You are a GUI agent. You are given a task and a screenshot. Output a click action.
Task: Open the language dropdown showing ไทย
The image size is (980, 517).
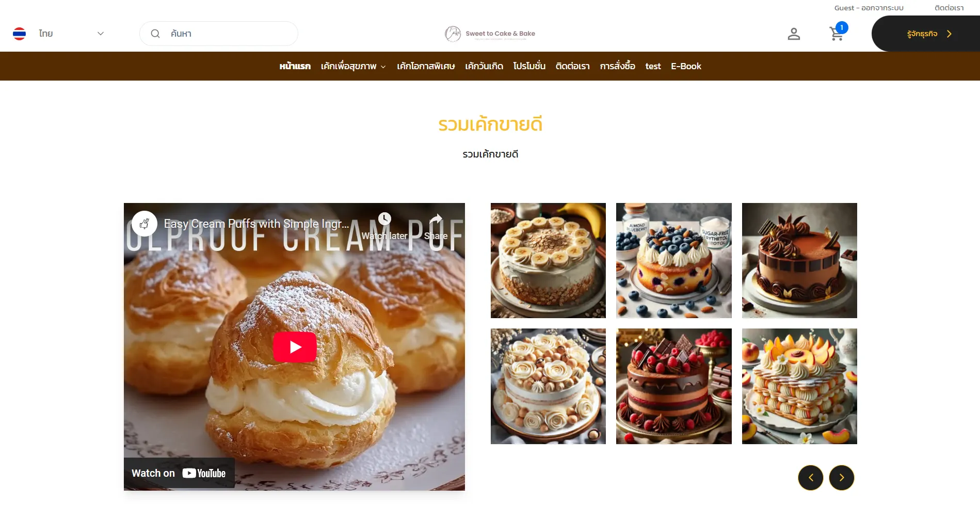[71, 34]
